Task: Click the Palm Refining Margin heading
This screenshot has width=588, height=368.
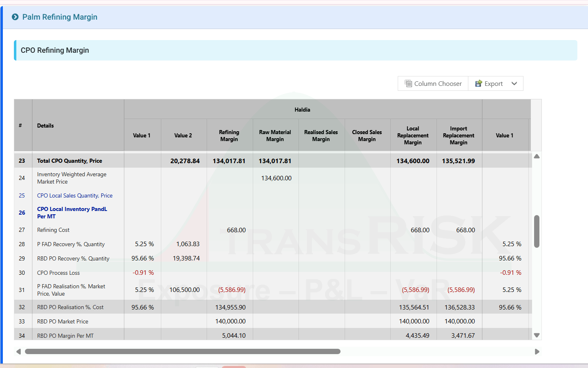Action: pos(60,17)
